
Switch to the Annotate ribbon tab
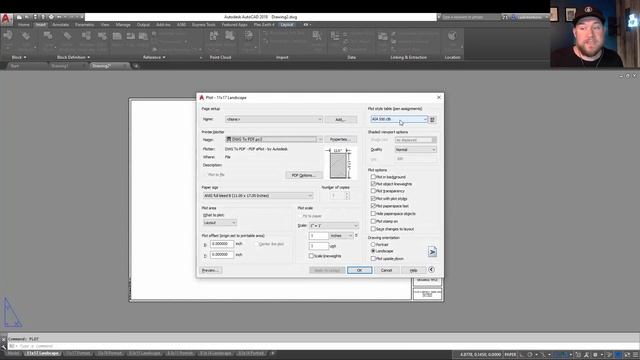(x=60, y=25)
